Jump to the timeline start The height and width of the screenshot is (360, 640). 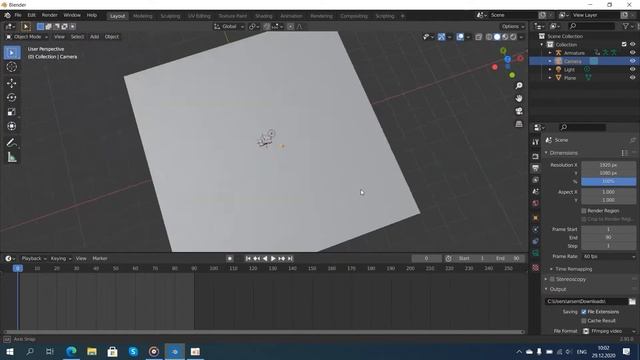(x=248, y=258)
